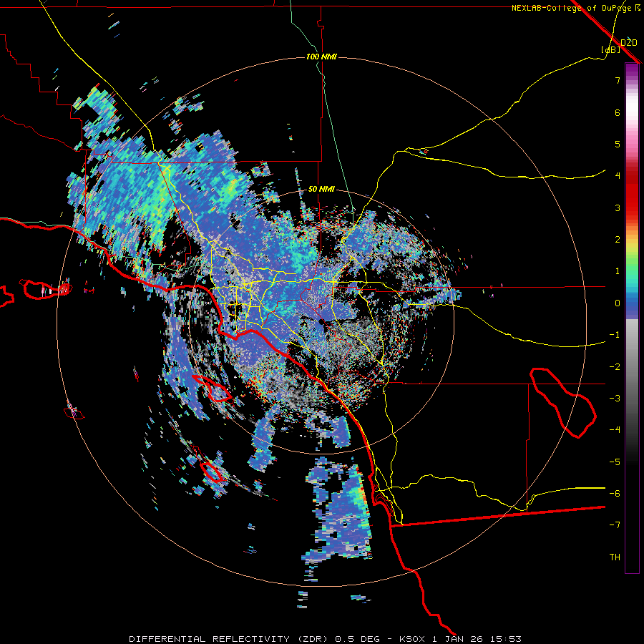This screenshot has height=644, width=644.
Task: Click the 1 JAN 26 date text
Action: click(x=457, y=639)
